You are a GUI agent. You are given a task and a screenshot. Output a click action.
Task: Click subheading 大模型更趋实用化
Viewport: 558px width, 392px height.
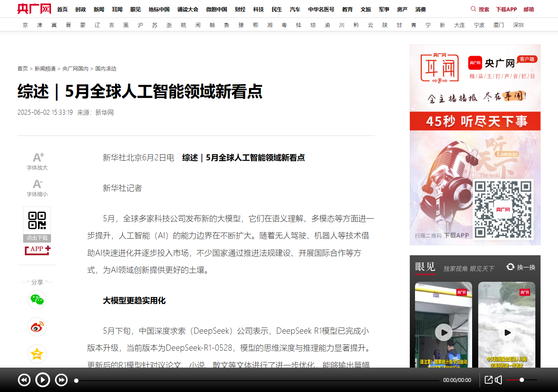134,301
